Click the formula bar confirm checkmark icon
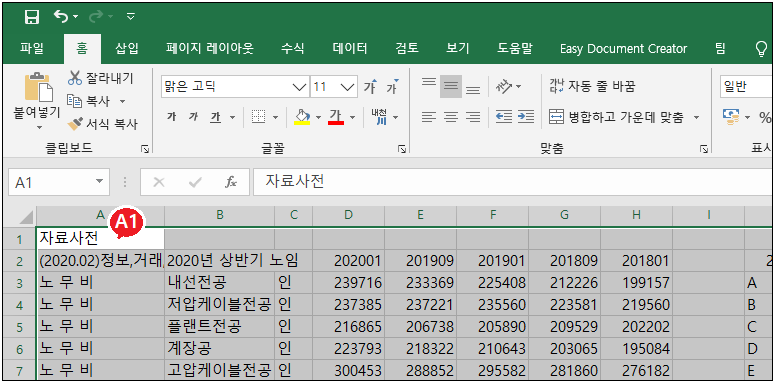Image resolution: width=775 pixels, height=384 pixels. point(195,182)
